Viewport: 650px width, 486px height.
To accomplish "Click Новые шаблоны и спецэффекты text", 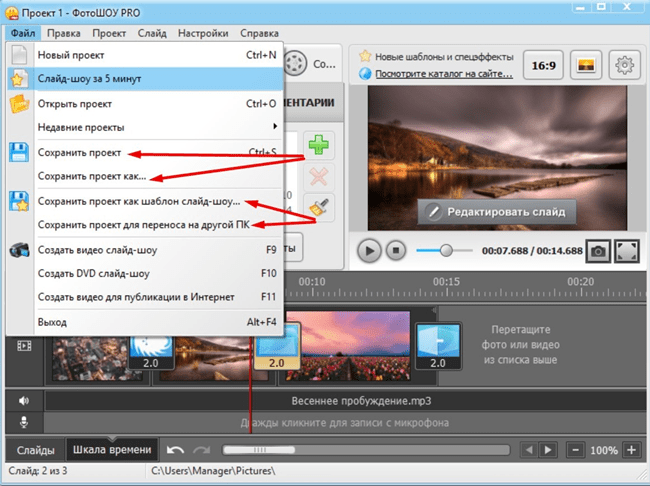I will tap(444, 56).
